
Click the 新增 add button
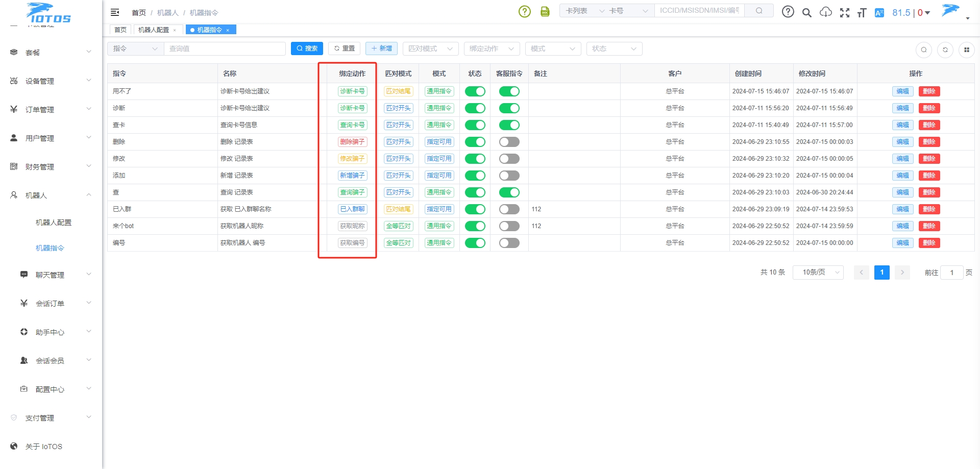(x=381, y=48)
